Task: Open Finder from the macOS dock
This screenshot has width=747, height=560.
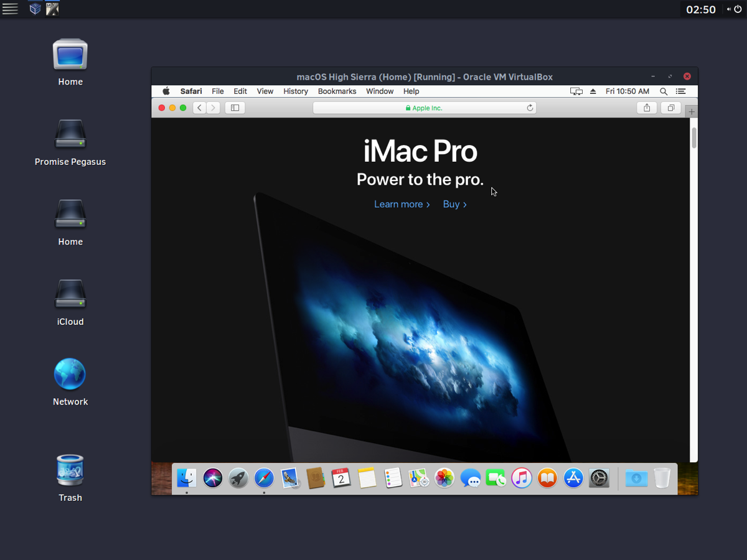Action: coord(187,478)
